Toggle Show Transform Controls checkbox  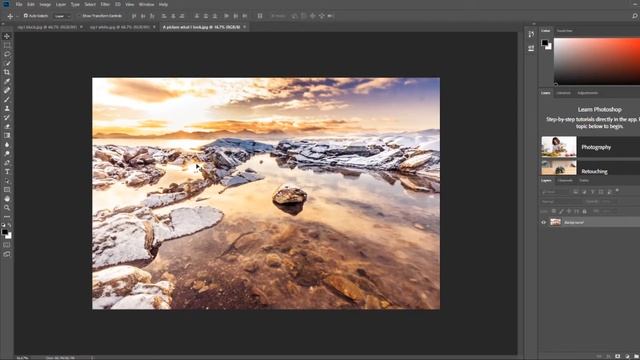[80, 16]
